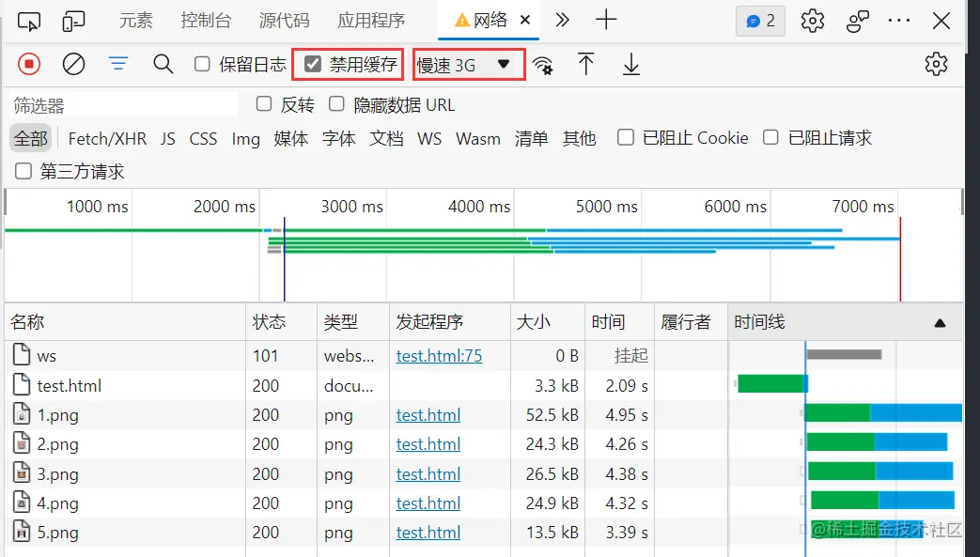Enable 已阻止 Cookie checkbox
The width and height of the screenshot is (980, 557).
coord(625,137)
